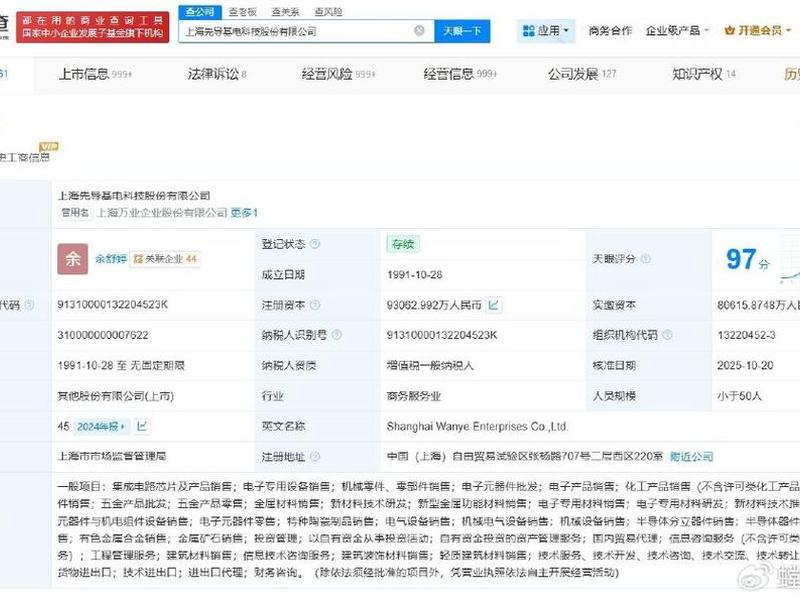Switch to the 上市信息 tab
The width and height of the screenshot is (800, 600).
point(95,74)
